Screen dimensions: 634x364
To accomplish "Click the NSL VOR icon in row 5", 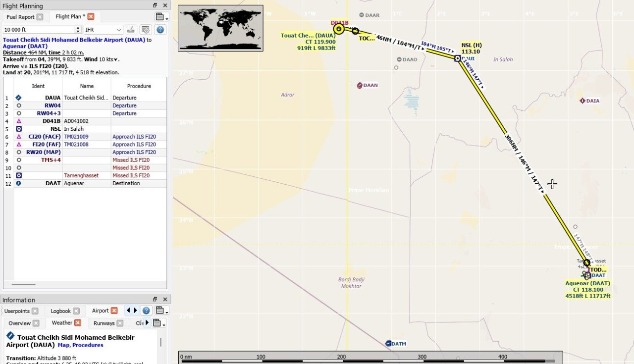I will (19, 129).
